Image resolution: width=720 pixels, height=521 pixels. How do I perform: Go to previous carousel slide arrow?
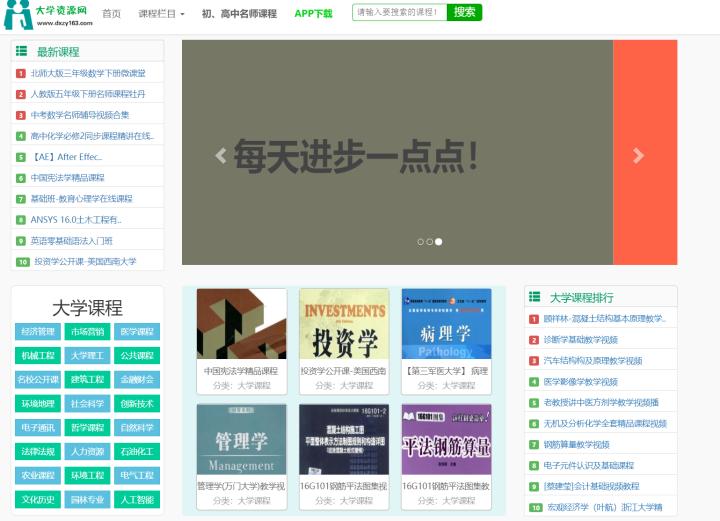[220, 156]
